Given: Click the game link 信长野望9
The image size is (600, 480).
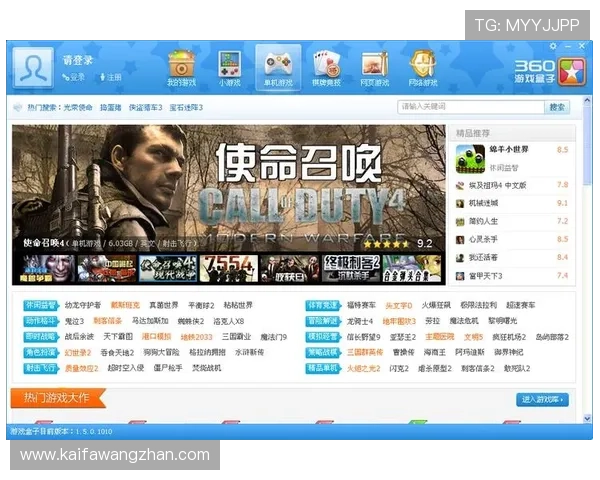Looking at the screenshot, I should [x=364, y=337].
